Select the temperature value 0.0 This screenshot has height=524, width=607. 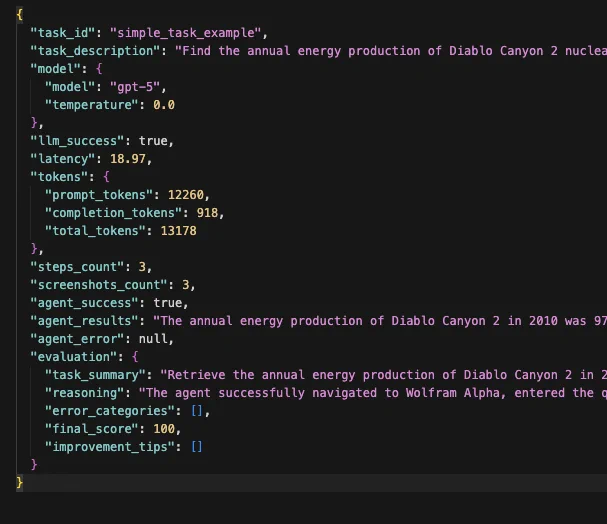[164, 105]
